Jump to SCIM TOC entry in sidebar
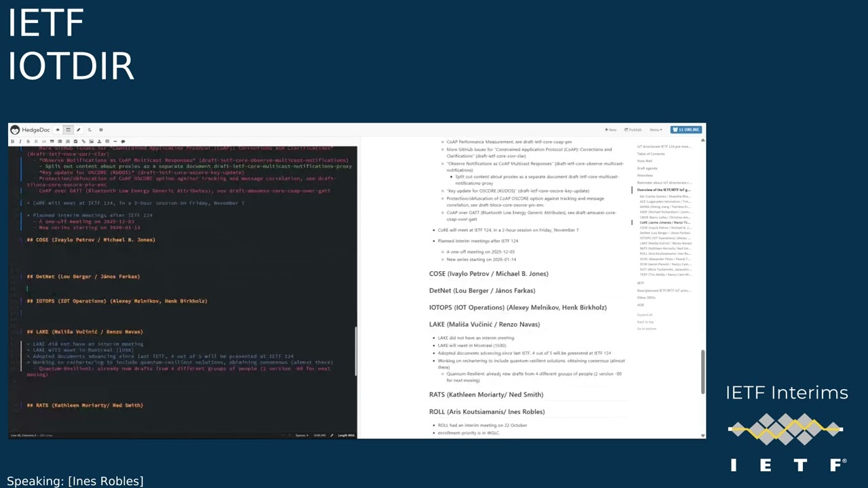This screenshot has width=868, height=488. point(665,264)
